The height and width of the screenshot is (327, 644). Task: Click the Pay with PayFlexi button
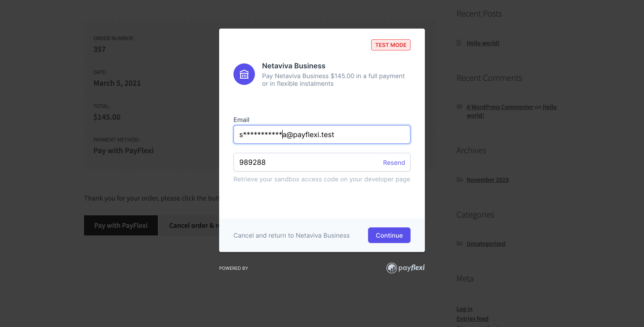click(121, 226)
